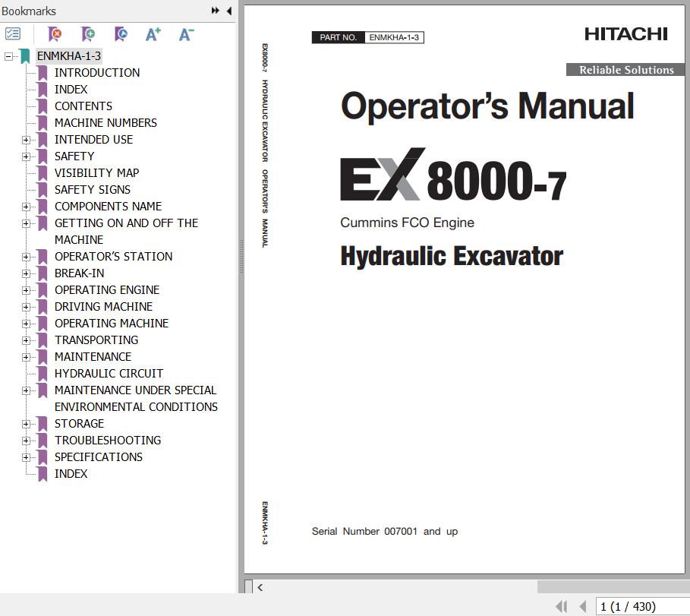
Task: Open the INTRODUCTION bookmark
Action: pos(97,73)
